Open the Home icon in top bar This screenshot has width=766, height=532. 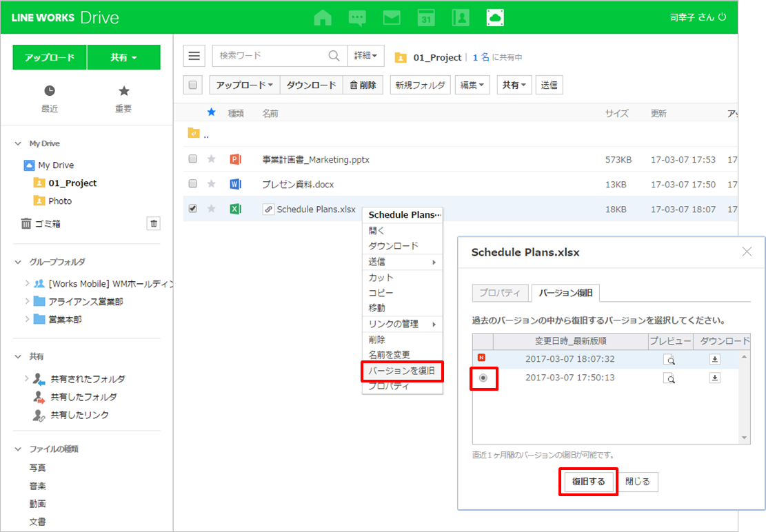(323, 18)
